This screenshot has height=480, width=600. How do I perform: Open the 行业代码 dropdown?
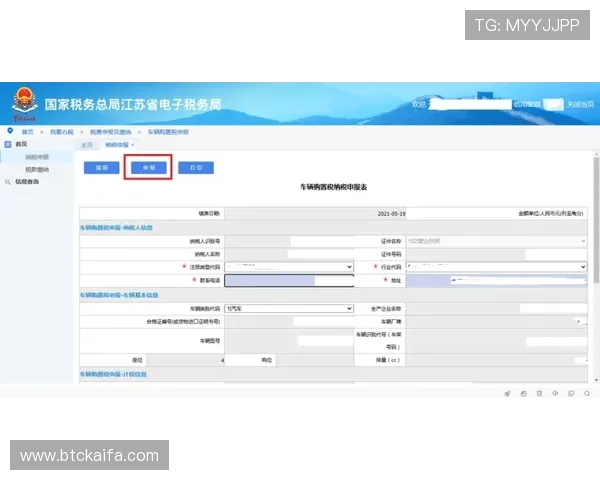coord(496,267)
